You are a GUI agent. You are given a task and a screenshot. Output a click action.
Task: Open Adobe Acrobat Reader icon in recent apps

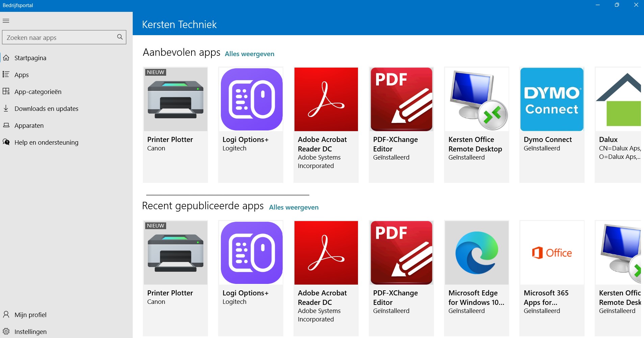(326, 253)
